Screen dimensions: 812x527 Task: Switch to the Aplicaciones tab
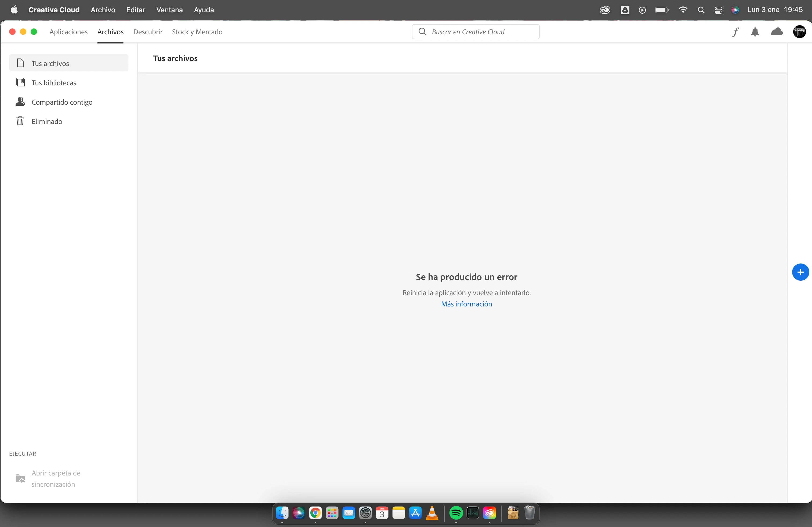[x=68, y=32]
